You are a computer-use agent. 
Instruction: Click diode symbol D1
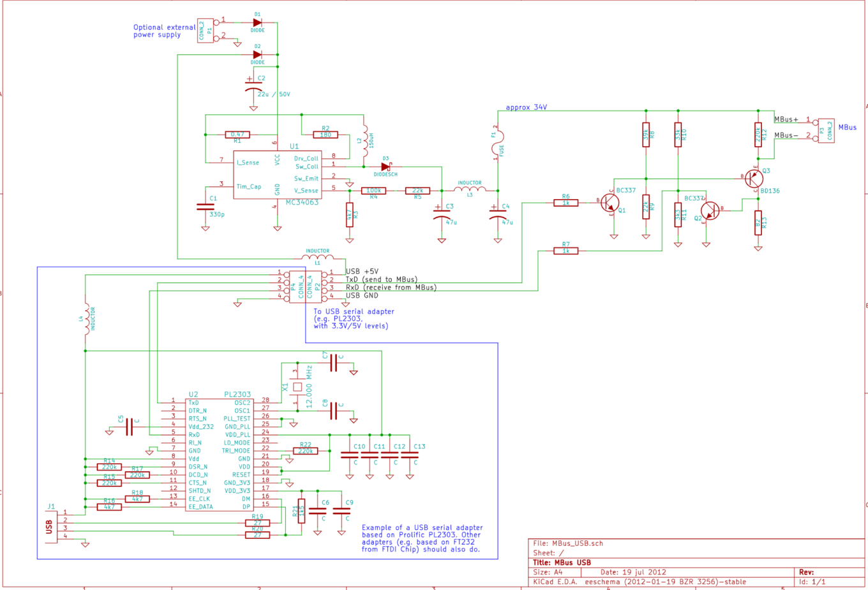(x=257, y=22)
